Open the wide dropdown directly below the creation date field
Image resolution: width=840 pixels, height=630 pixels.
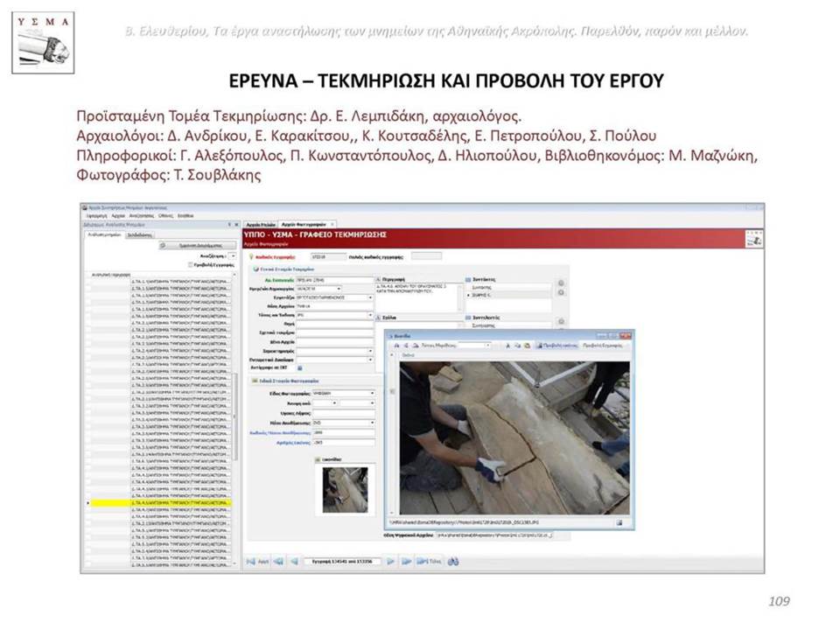click(x=370, y=297)
